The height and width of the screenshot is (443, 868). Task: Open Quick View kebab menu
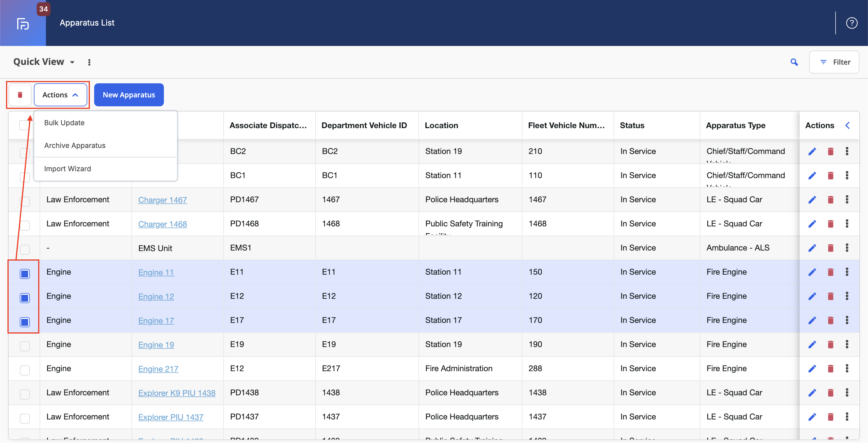[x=89, y=62]
